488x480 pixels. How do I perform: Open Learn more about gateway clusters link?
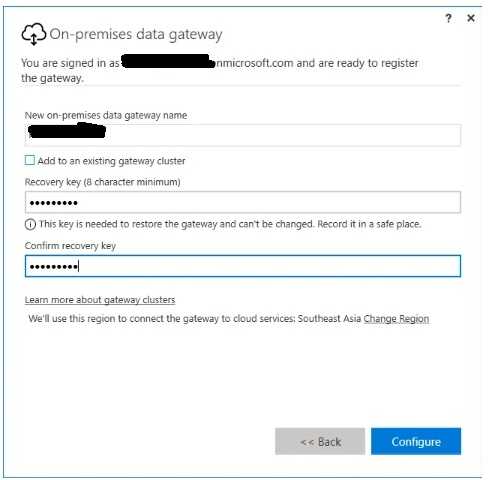click(100, 300)
